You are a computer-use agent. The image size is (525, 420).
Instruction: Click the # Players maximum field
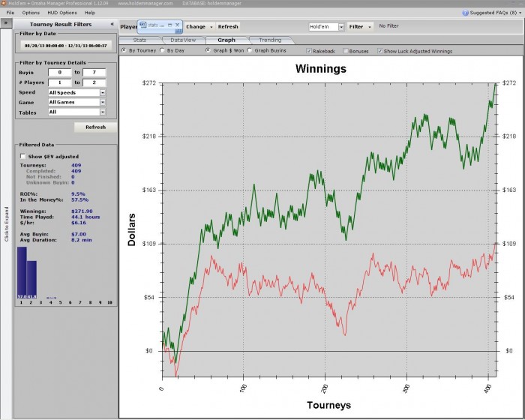(x=94, y=82)
